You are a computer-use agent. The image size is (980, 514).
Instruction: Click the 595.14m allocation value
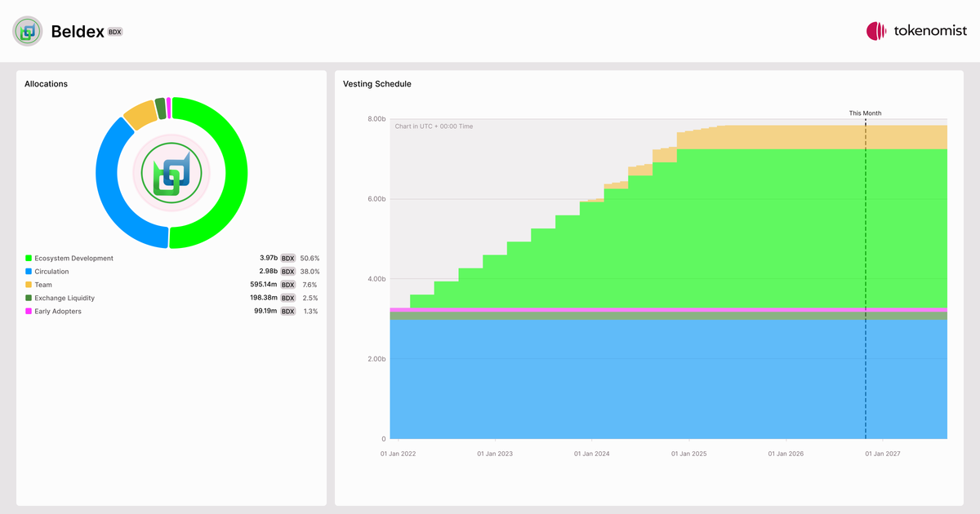[x=264, y=285]
